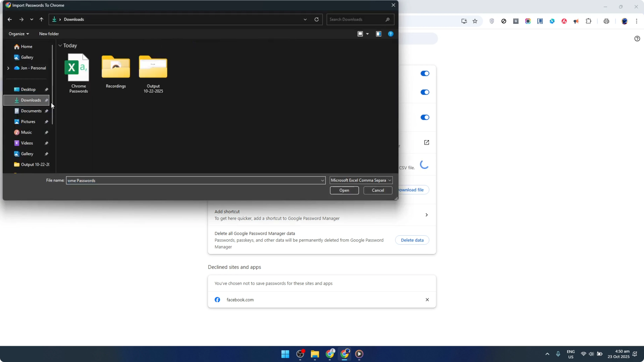644x362 pixels.
Task: Click the bookmark star icon
Action: point(475,21)
